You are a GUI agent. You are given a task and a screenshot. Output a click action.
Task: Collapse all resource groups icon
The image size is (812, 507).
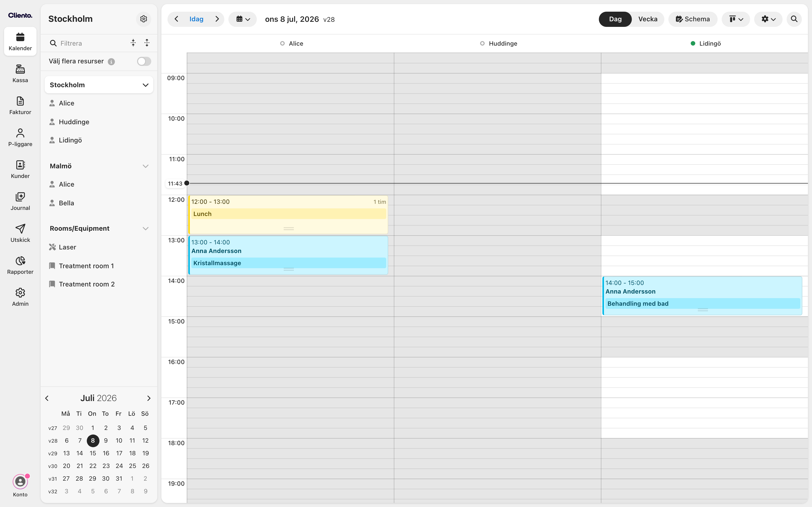pos(133,43)
